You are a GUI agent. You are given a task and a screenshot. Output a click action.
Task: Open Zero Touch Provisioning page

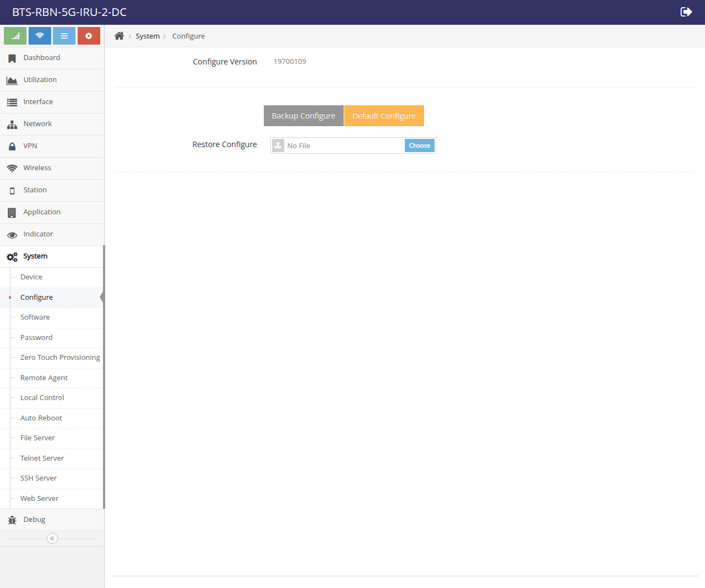coord(52,358)
